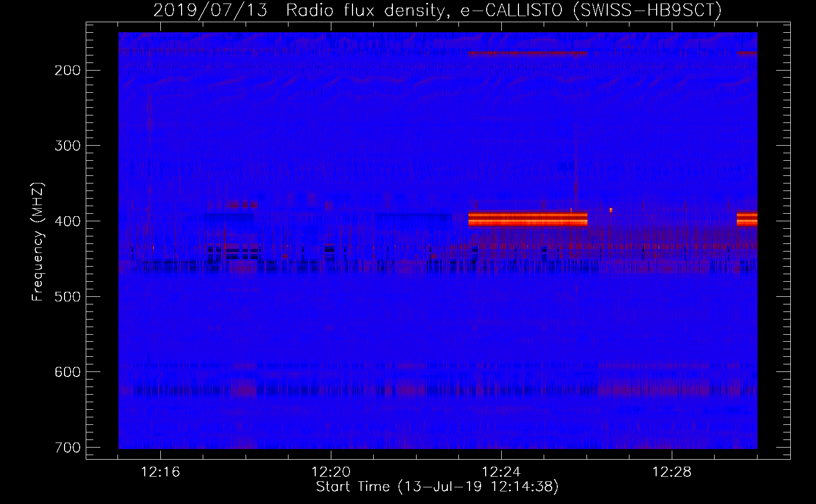
Task: Click the 600 frequency tick label
Action: point(67,372)
